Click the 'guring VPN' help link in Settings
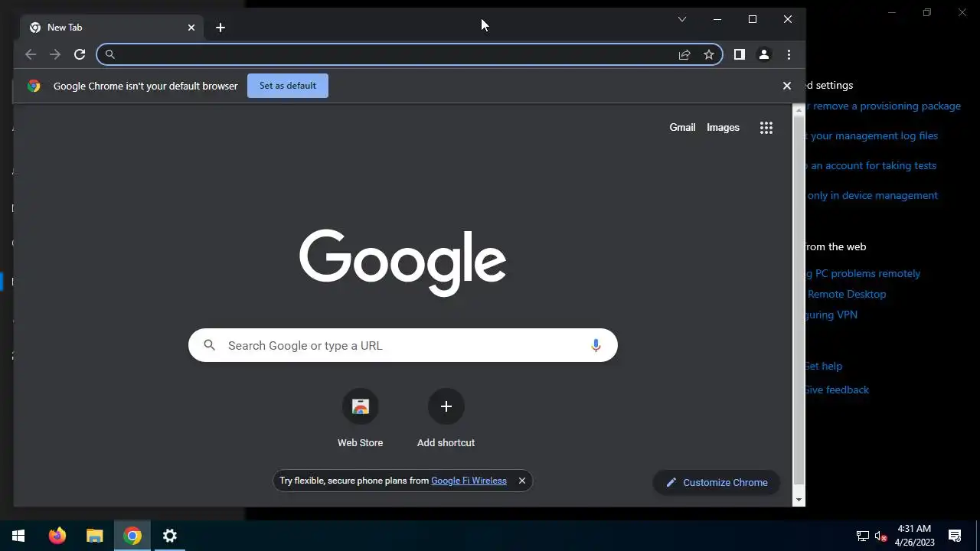 click(831, 315)
